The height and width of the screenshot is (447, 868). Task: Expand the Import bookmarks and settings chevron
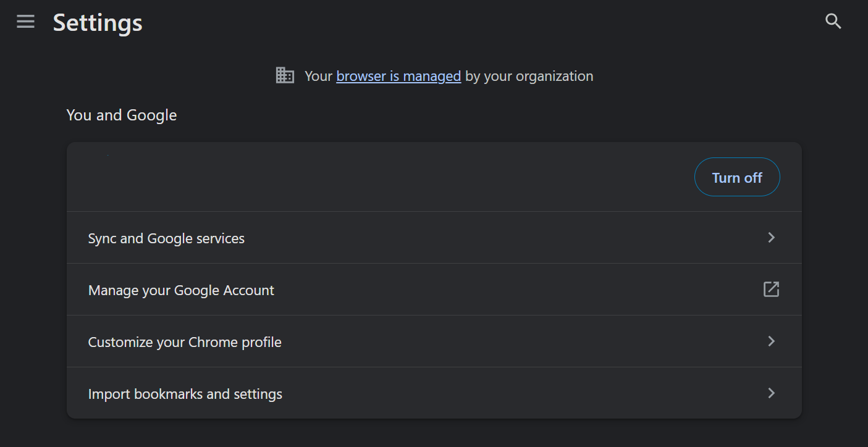tap(771, 393)
